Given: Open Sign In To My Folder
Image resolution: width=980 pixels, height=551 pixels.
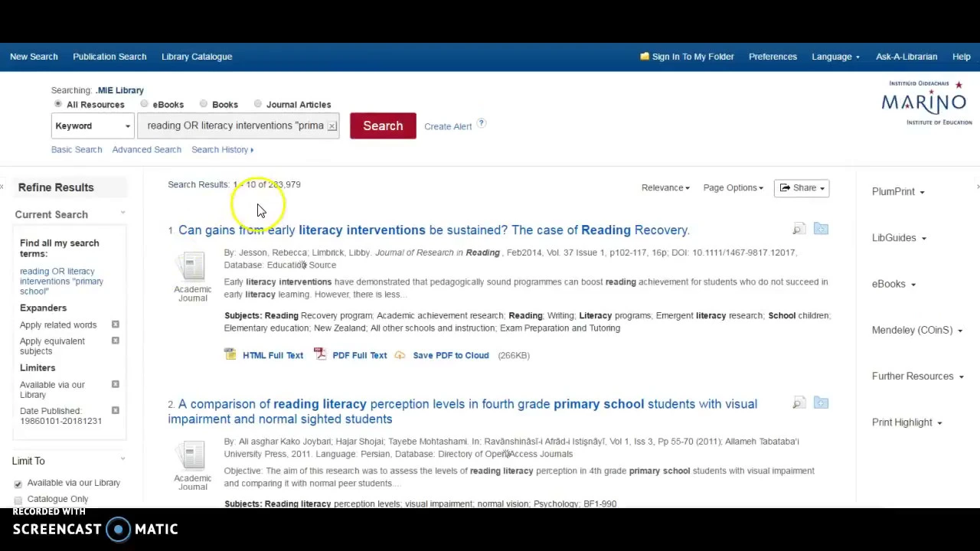Looking at the screenshot, I should 687,57.
